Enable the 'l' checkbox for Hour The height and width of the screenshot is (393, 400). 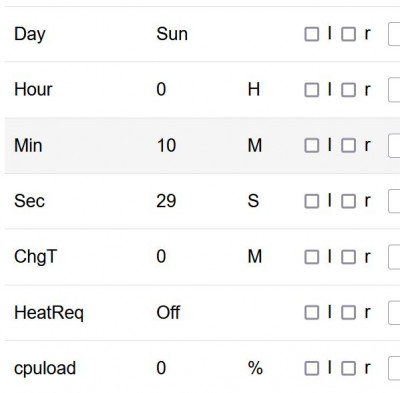(312, 90)
